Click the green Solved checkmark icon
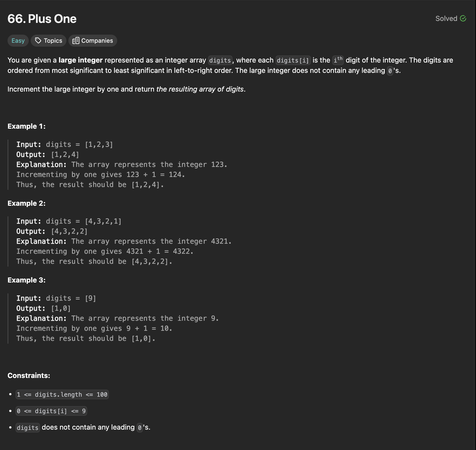 463,18
